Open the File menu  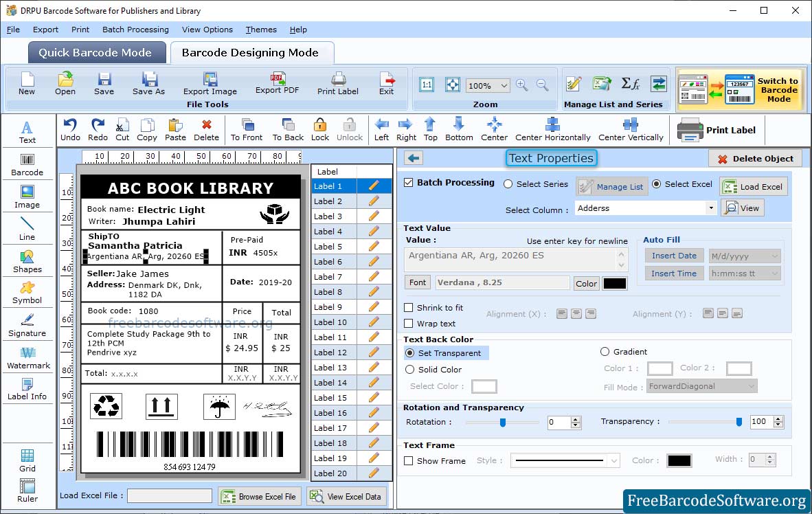pos(13,30)
